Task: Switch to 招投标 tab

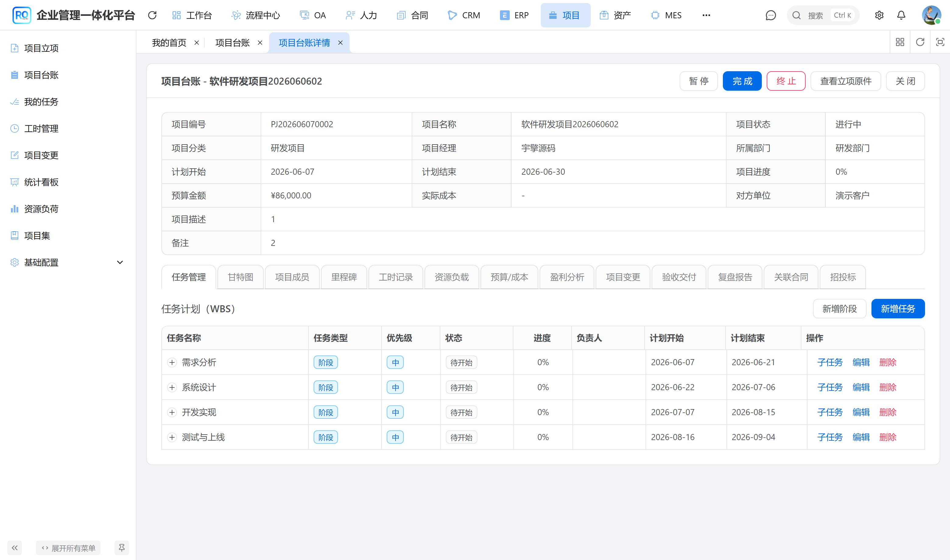Action: (x=843, y=277)
